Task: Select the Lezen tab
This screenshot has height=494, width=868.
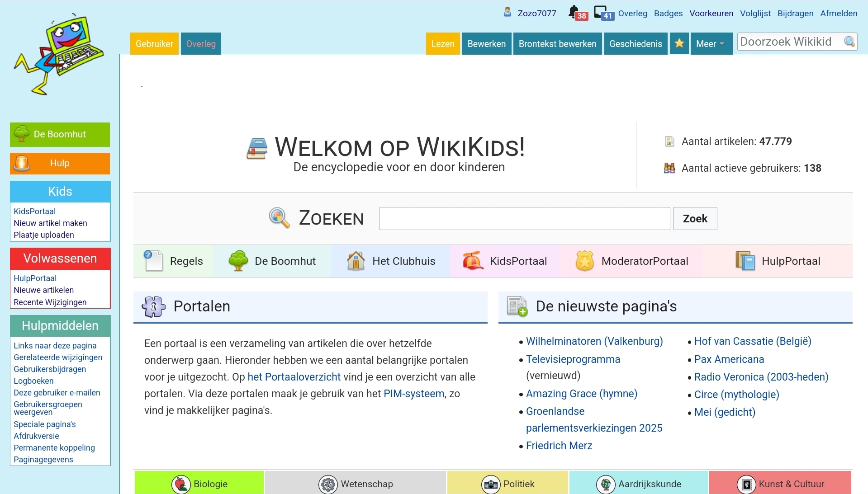Action: pos(443,43)
